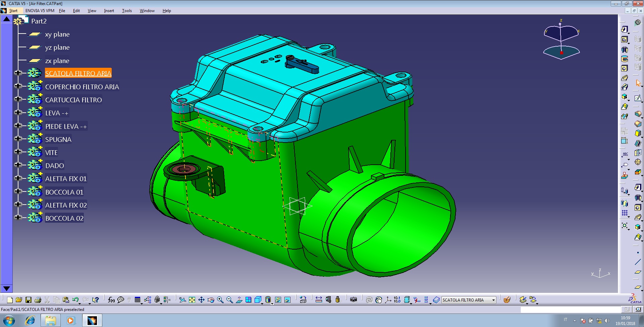Expand the VITE tree node
This screenshot has height=327, width=644.
tap(18, 152)
